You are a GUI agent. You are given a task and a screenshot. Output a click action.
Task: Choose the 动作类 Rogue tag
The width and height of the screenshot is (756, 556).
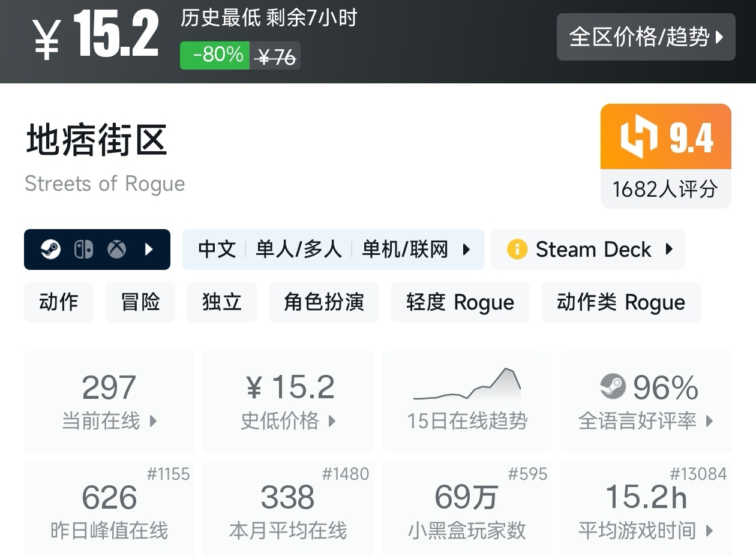tap(620, 302)
